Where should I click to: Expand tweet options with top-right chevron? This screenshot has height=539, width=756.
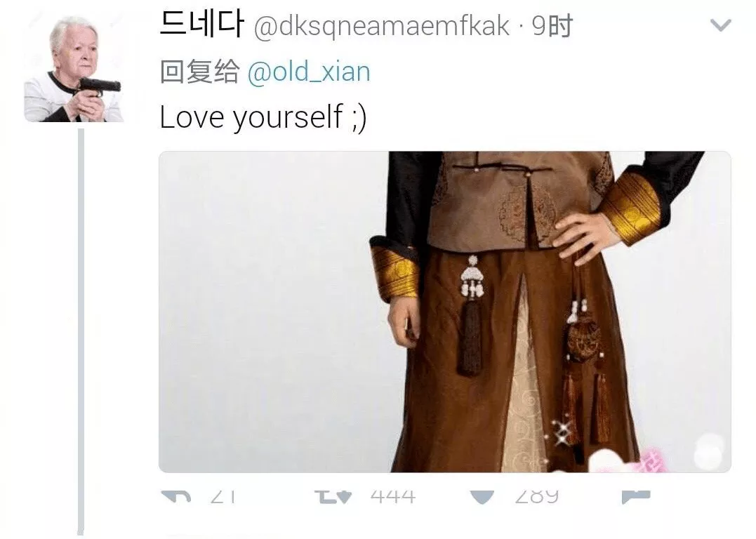(x=721, y=25)
